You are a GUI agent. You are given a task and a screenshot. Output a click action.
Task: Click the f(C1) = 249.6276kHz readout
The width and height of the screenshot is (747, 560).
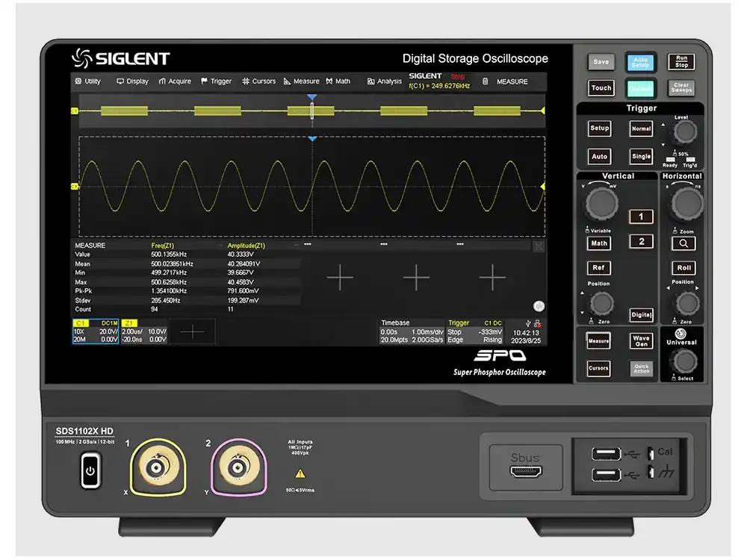point(439,86)
